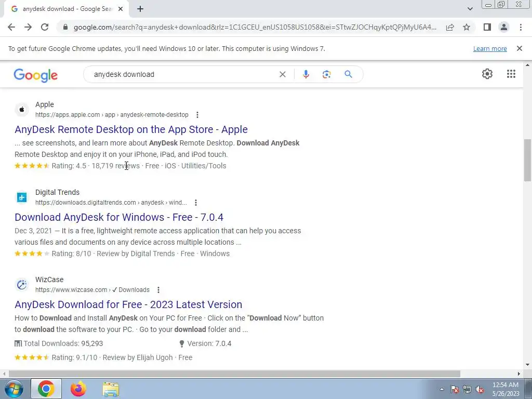Screen dimensions: 532x399
Task: Focus the anydesk download search box
Action: [x=183, y=74]
